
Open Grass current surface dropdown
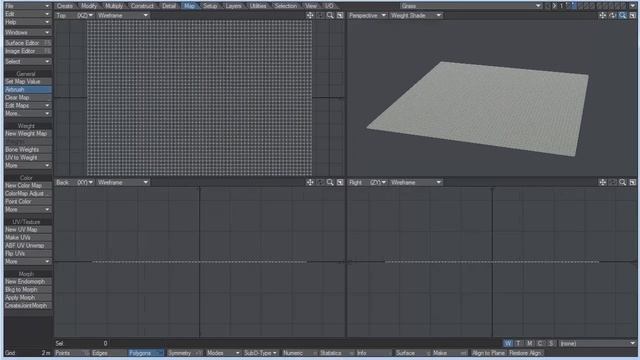point(471,6)
